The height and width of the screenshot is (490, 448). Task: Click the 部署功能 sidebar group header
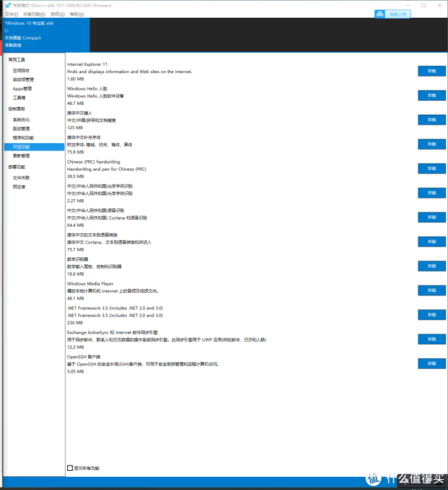coord(16,167)
